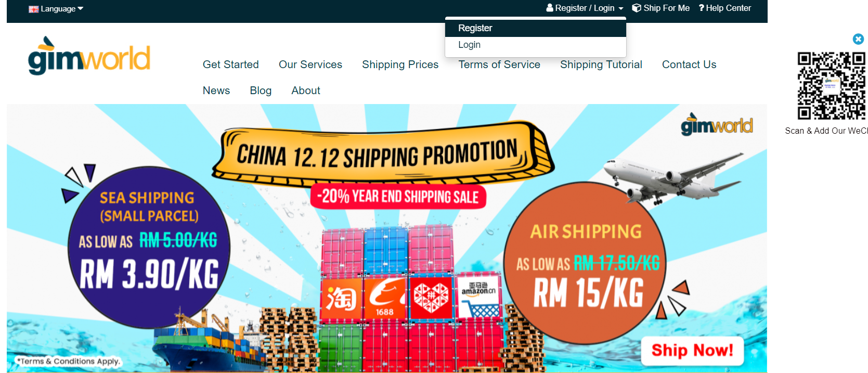Open the Shipping Tutorial page
The width and height of the screenshot is (868, 373).
pos(601,65)
